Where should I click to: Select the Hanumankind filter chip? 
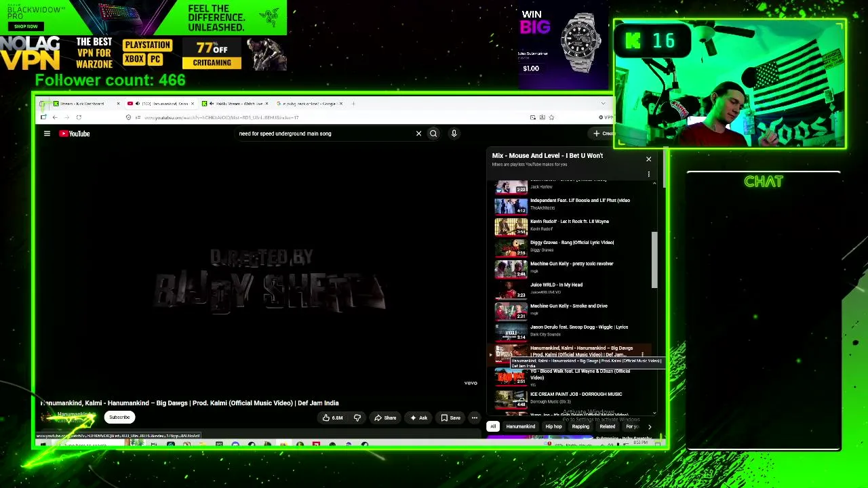click(520, 426)
